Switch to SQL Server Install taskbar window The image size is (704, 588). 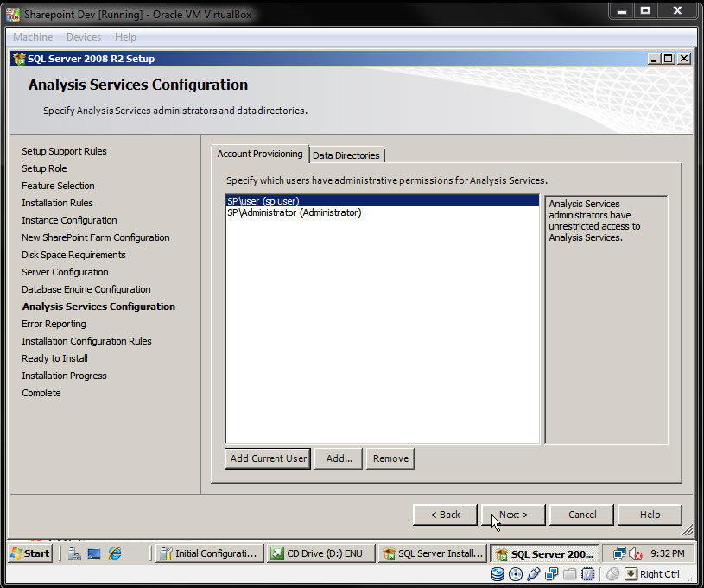point(433,553)
